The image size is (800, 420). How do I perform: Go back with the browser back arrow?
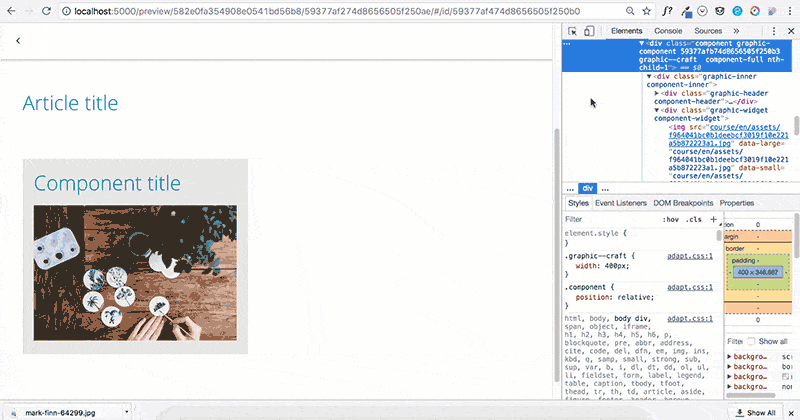coord(11,11)
